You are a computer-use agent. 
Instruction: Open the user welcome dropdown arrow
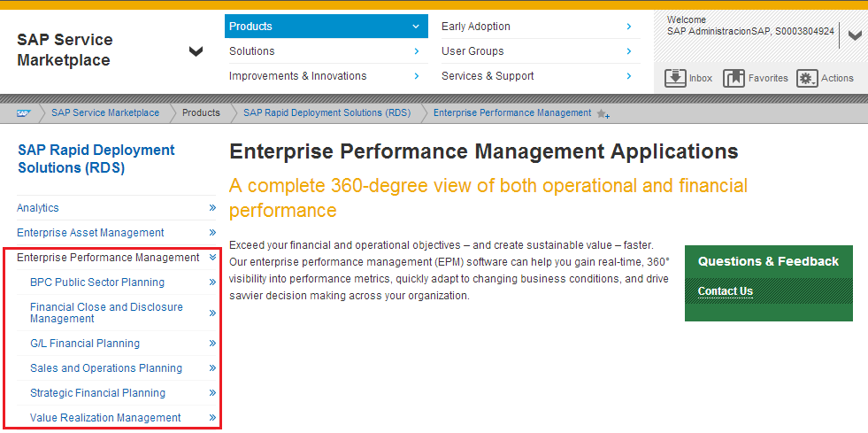[x=854, y=36]
